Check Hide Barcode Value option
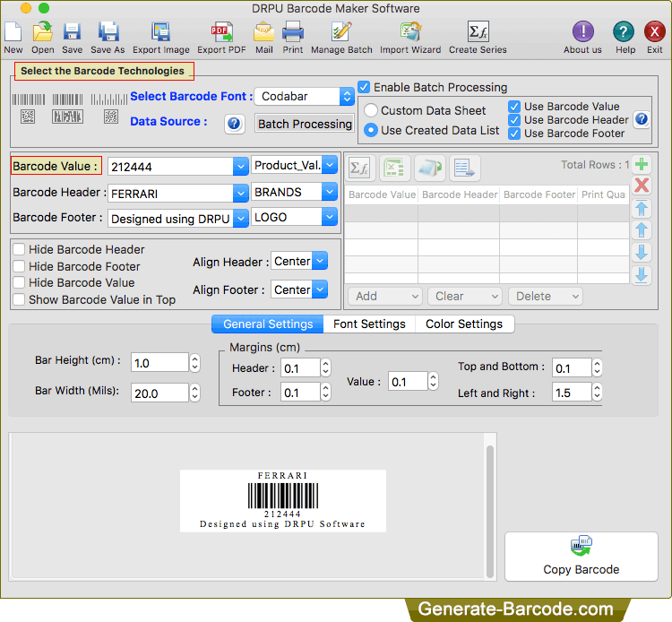672x622 pixels. tap(19, 282)
